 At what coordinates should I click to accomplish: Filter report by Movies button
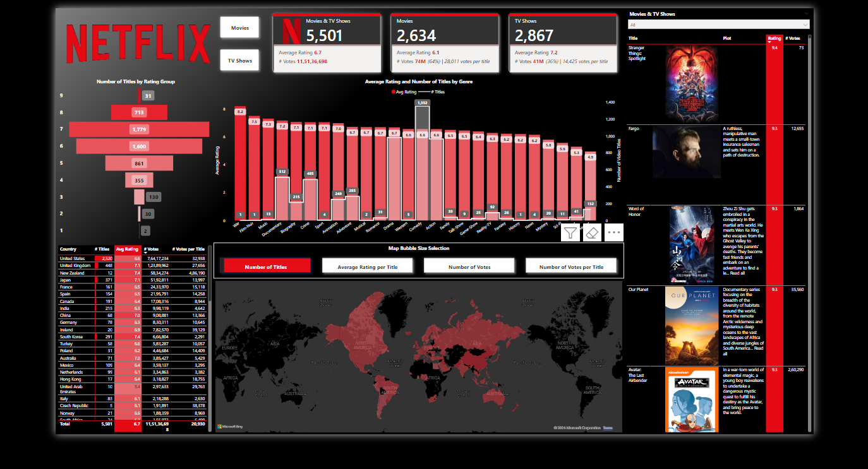pyautogui.click(x=240, y=28)
